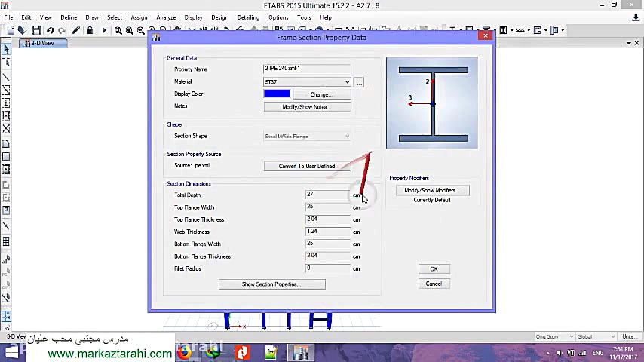644x362 pixels.
Task: Click Modify/Show Modifiers... button
Action: [433, 190]
